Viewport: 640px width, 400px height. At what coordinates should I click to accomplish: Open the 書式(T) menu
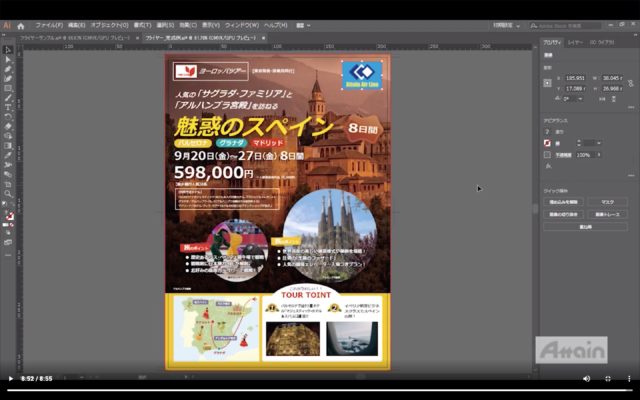pyautogui.click(x=142, y=25)
